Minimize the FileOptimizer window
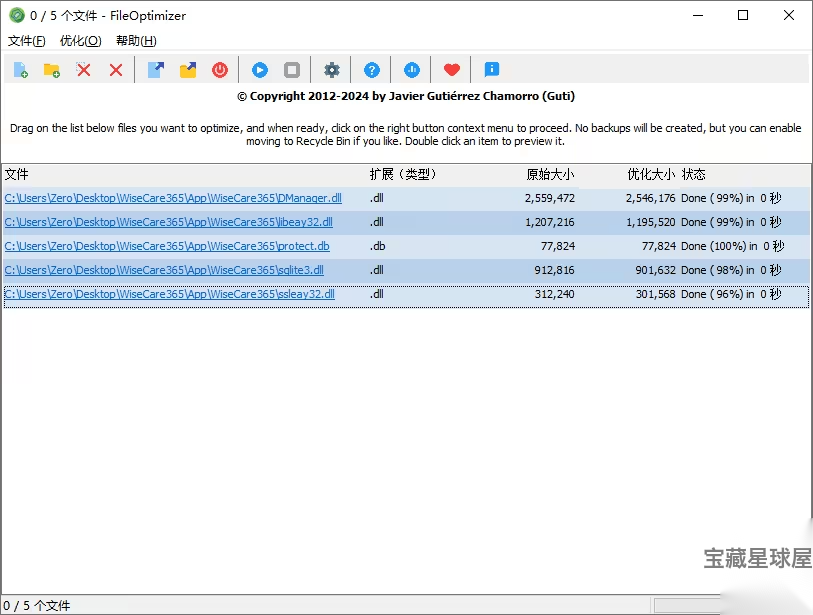 (698, 15)
